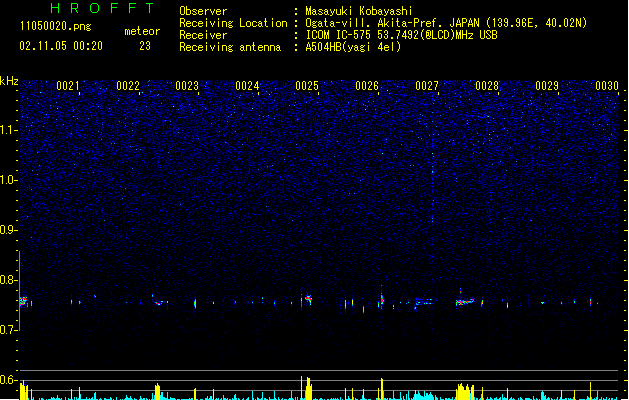
Task: Click time marker 0030
Action: tap(607, 86)
